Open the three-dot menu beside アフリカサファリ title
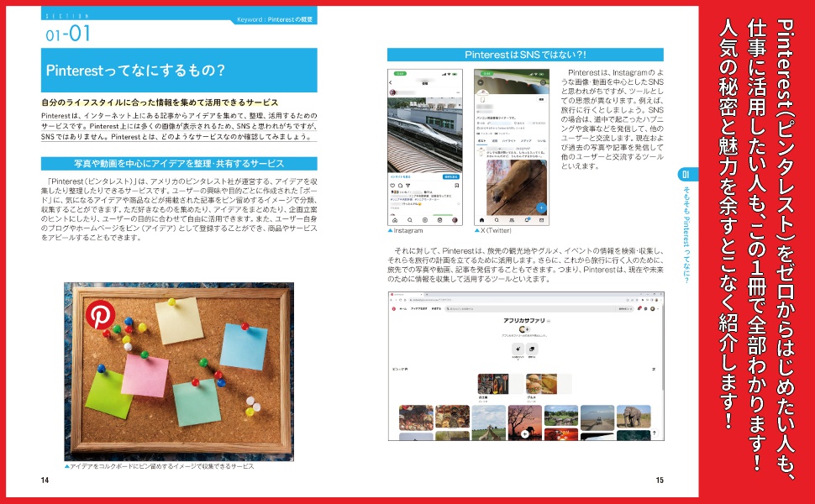 tap(549, 321)
